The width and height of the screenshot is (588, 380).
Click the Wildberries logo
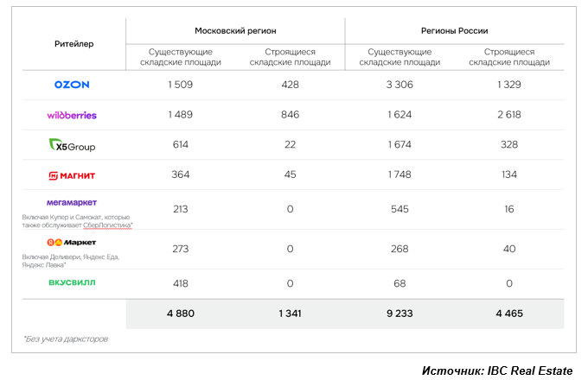pyautogui.click(x=72, y=115)
